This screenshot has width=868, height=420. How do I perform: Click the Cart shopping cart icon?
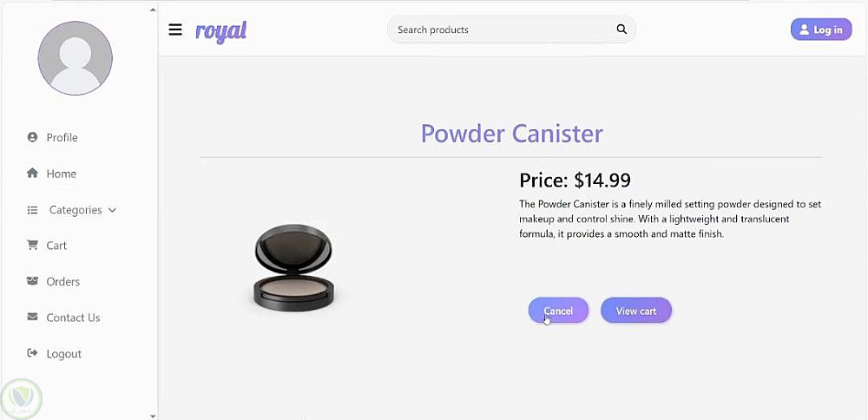[x=32, y=245]
